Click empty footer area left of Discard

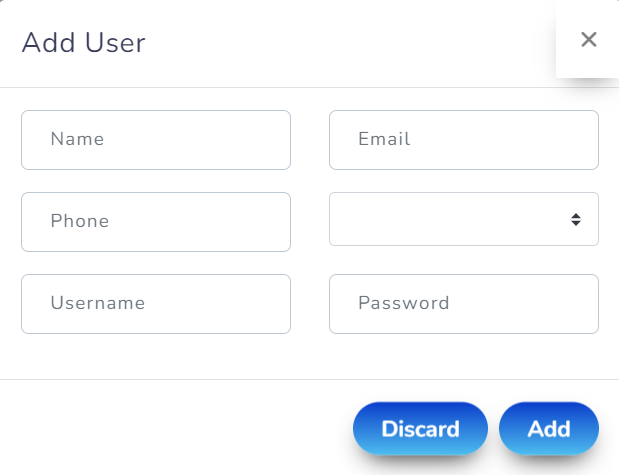pos(180,428)
